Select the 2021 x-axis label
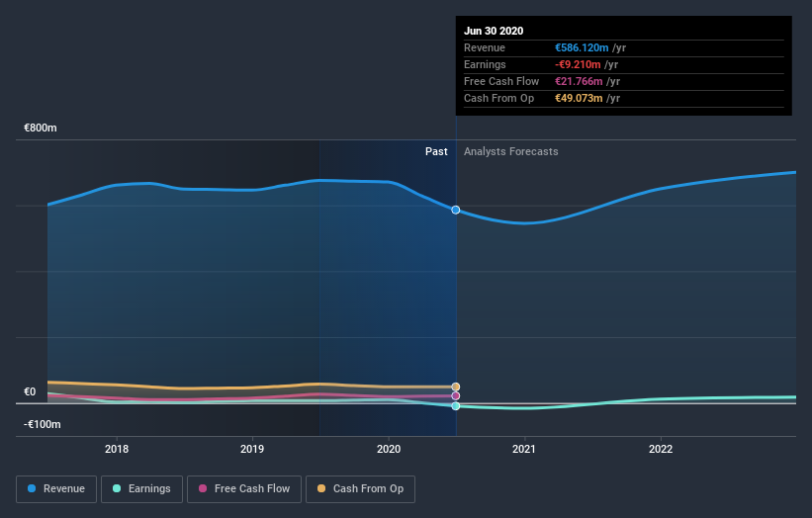The image size is (812, 518). [524, 449]
